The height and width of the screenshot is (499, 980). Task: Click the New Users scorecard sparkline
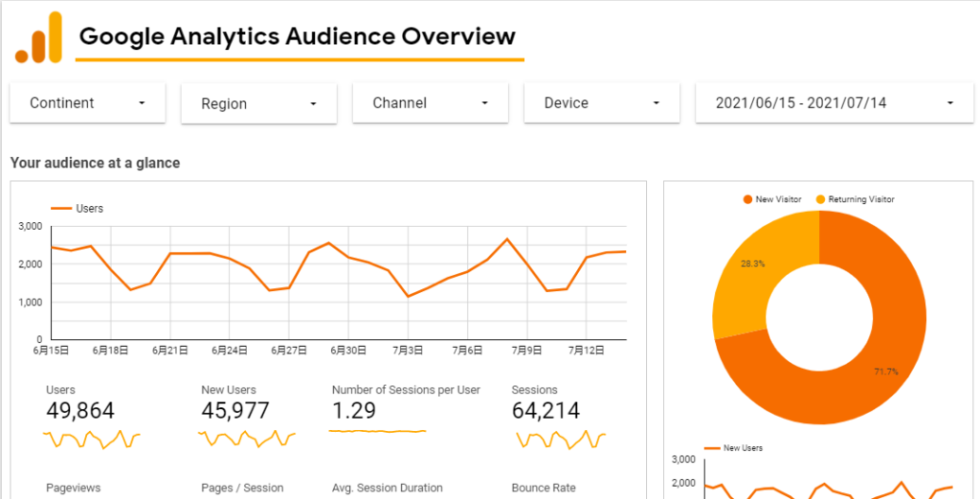[247, 439]
